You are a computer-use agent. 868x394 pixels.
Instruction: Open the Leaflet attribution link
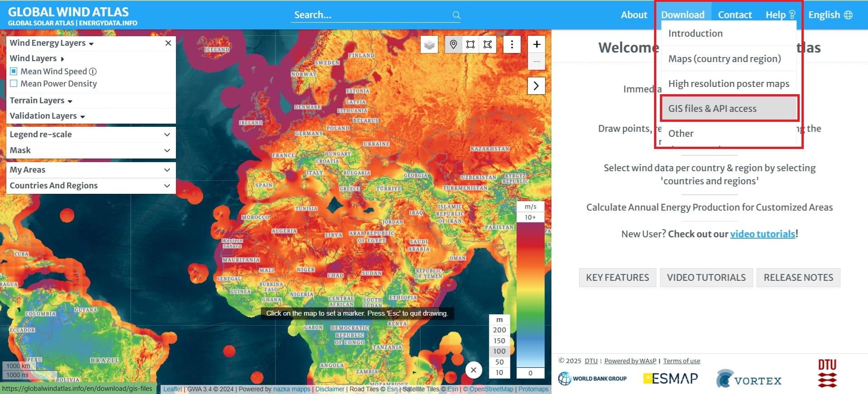173,389
